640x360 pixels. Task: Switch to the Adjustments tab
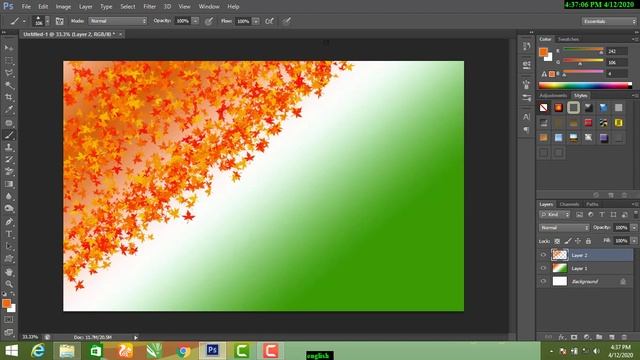[x=553, y=96]
